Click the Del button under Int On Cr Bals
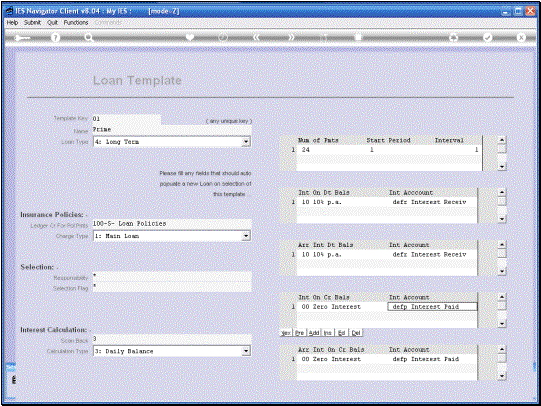This screenshot has width=541, height=406. [356, 333]
